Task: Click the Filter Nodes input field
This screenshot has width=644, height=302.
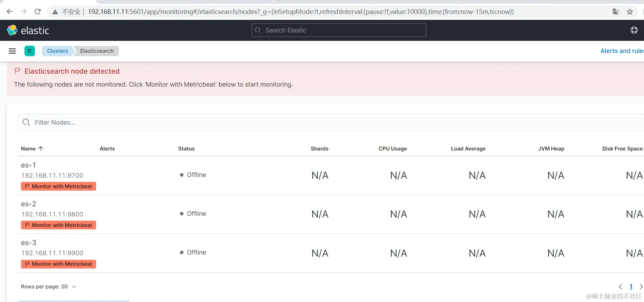Action: point(331,122)
